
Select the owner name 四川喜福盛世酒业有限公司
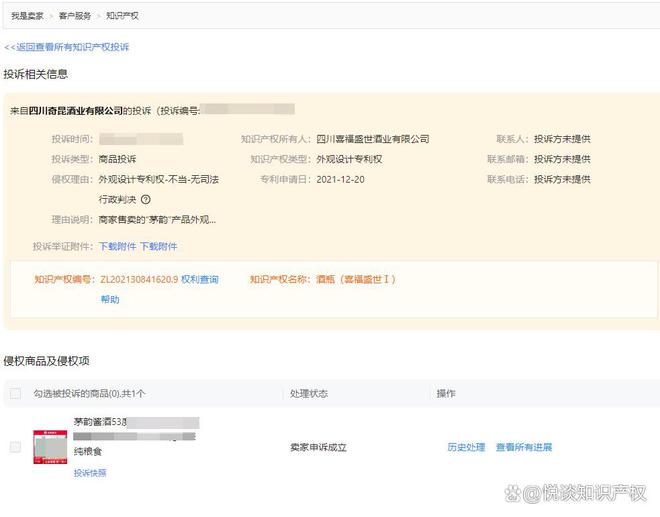click(373, 139)
